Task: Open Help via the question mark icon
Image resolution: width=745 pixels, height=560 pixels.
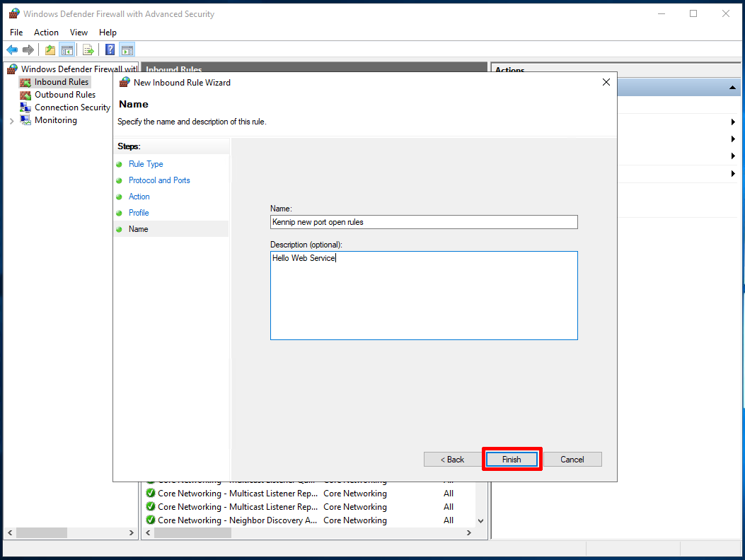Action: (110, 49)
